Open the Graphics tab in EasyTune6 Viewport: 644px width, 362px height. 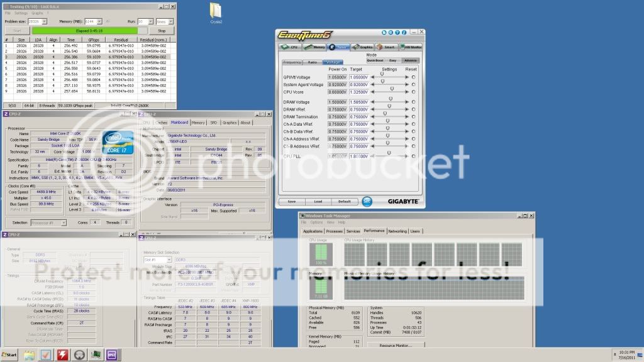[362, 47]
